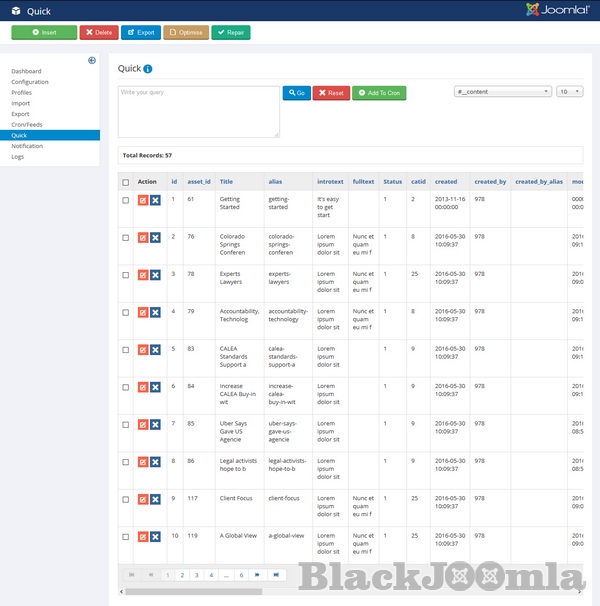
Task: Select the Legal activists row checkbox
Action: pyautogui.click(x=125, y=460)
